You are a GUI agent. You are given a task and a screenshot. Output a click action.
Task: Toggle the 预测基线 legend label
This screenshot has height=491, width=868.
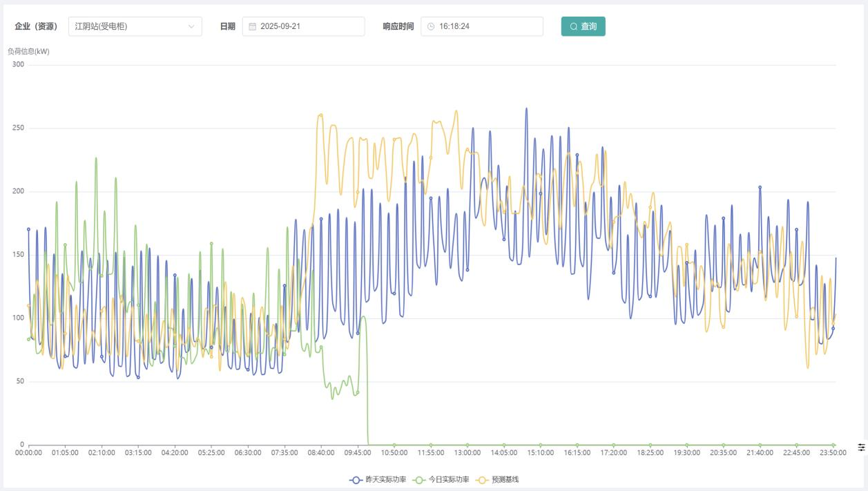[505, 479]
